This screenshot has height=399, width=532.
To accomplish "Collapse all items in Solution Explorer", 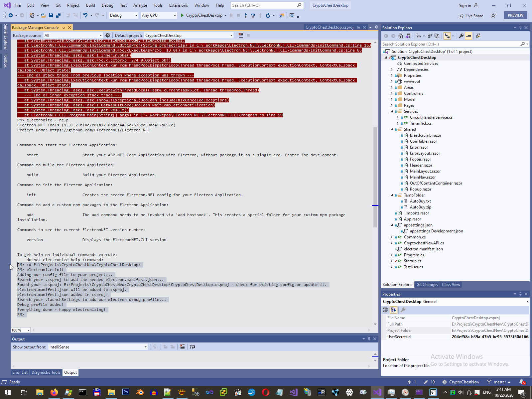I will [x=430, y=36].
